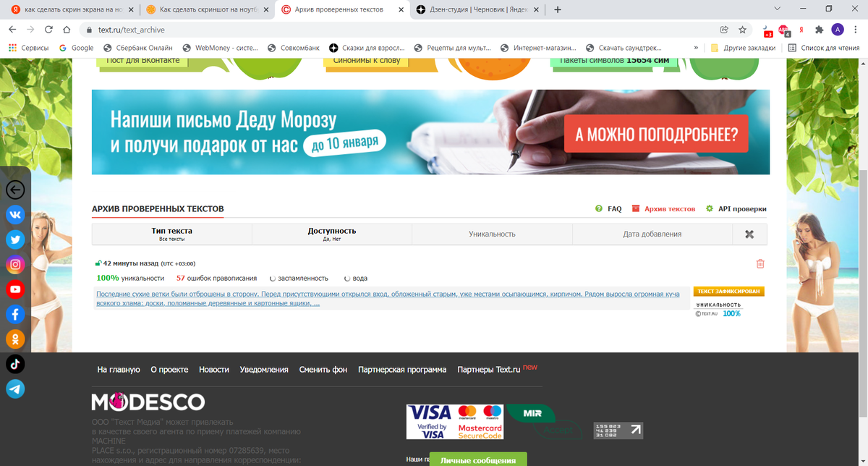Share this page from the address bar
The image size is (868, 466).
click(724, 30)
